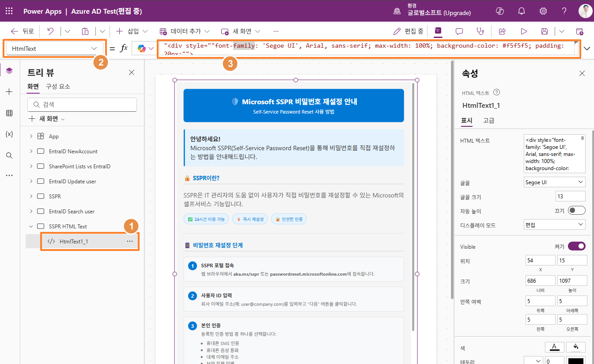
Task: Expand EntraID NewAccount screen node
Action: click(31, 151)
